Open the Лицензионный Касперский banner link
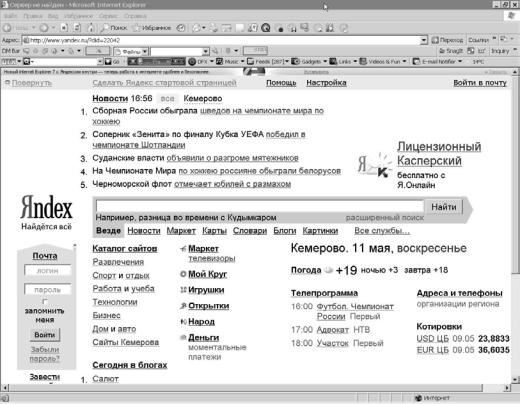 (439, 153)
